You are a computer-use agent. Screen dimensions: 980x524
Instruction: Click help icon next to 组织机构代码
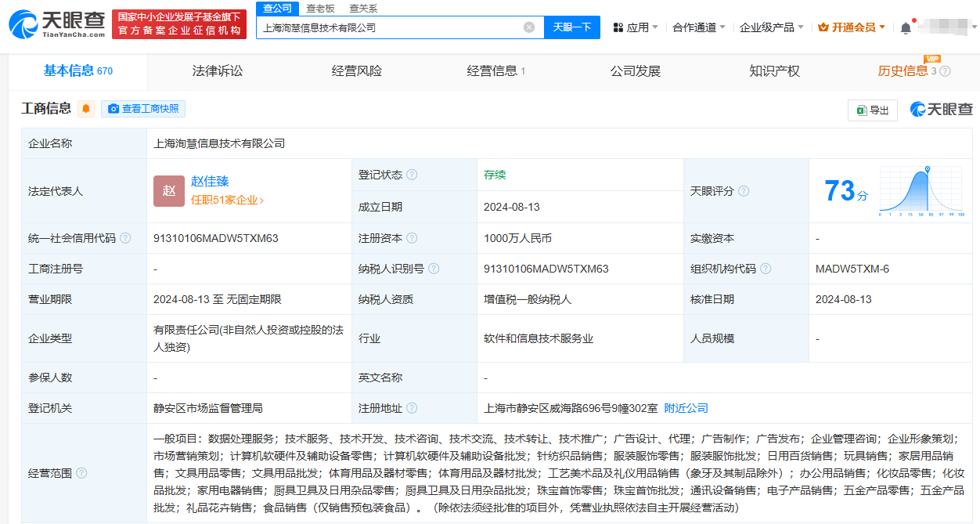tap(766, 269)
